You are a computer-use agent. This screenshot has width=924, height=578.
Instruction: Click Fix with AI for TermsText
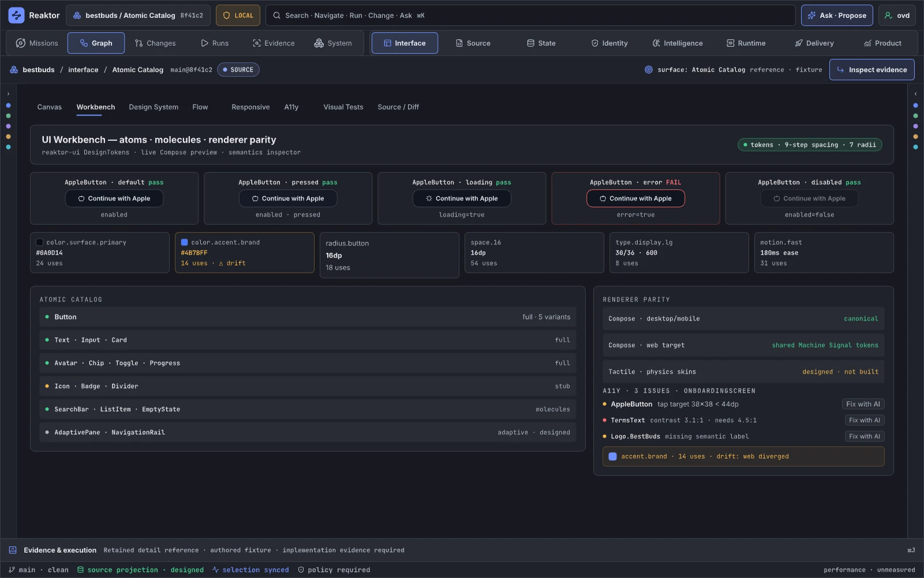coord(865,420)
